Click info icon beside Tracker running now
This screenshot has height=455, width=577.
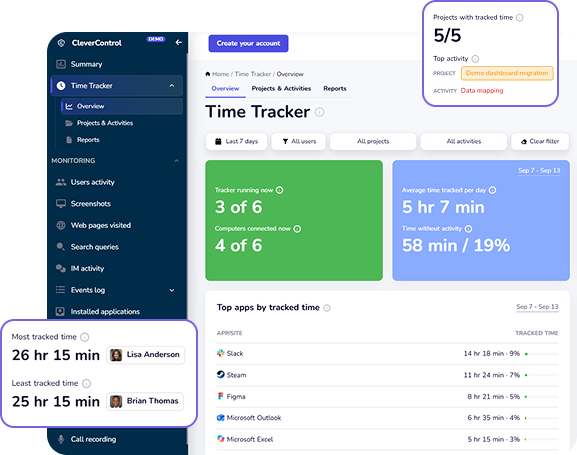pos(280,190)
